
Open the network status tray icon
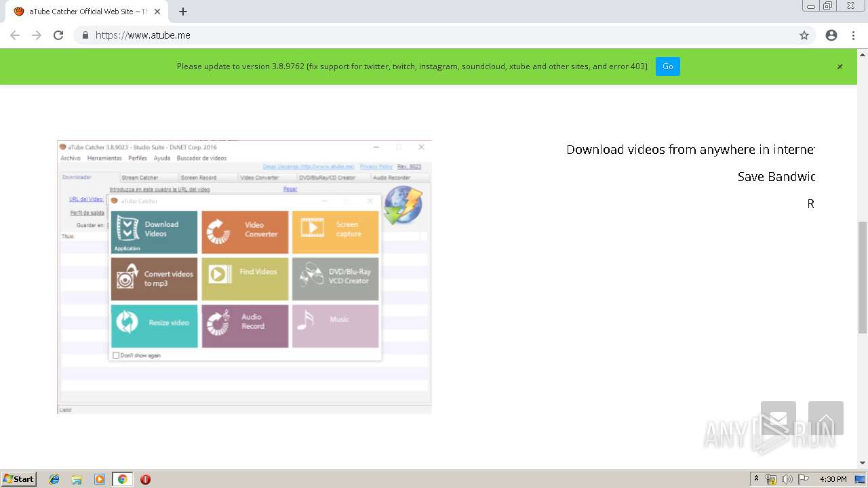771,479
